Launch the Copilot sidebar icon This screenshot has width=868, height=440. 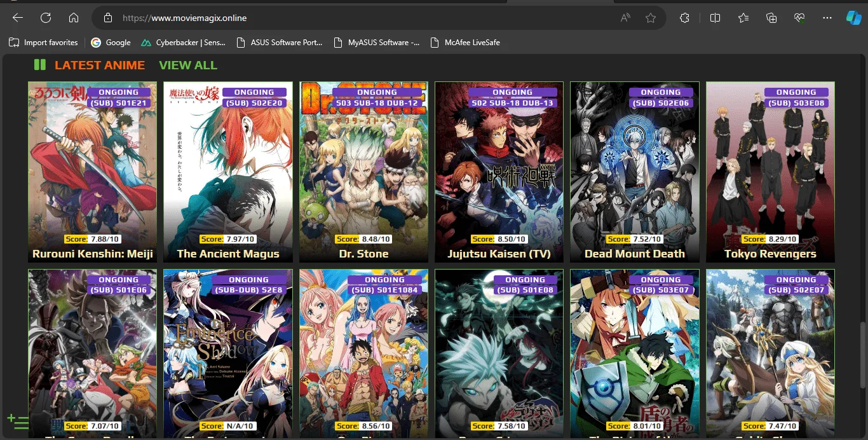point(853,18)
